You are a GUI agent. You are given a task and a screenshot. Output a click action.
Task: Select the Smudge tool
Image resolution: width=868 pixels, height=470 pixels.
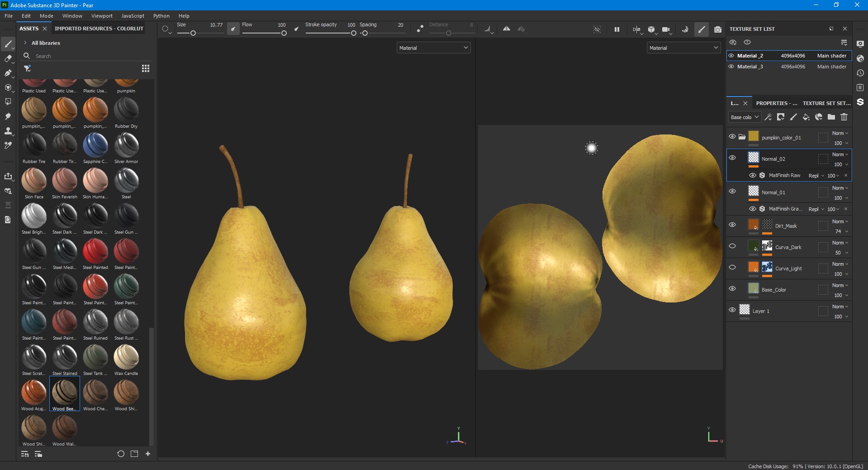click(8, 116)
